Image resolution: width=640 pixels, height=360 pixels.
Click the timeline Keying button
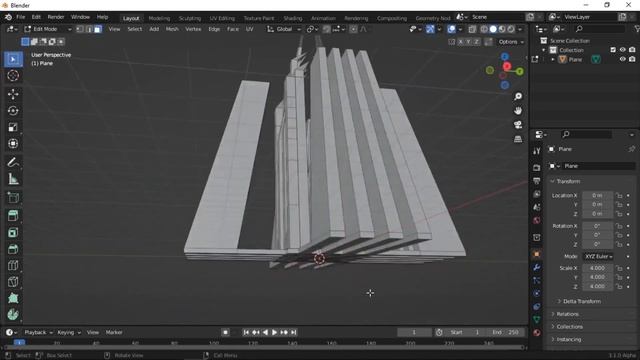pyautogui.click(x=69, y=332)
